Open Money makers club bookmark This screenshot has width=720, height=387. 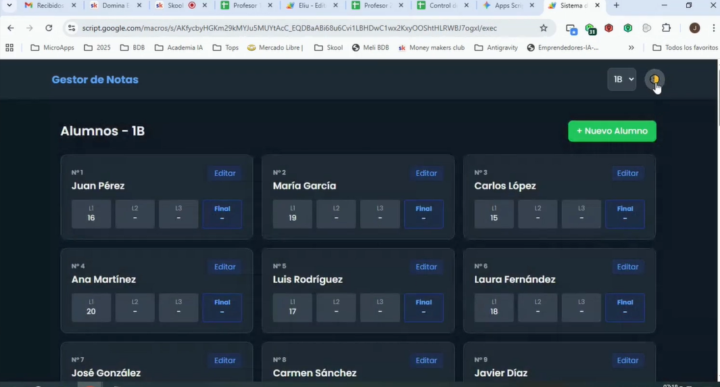point(432,47)
